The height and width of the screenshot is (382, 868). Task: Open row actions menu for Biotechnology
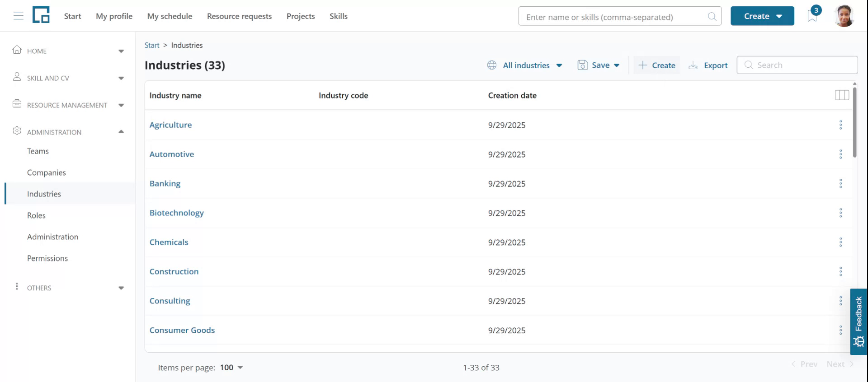[841, 213]
